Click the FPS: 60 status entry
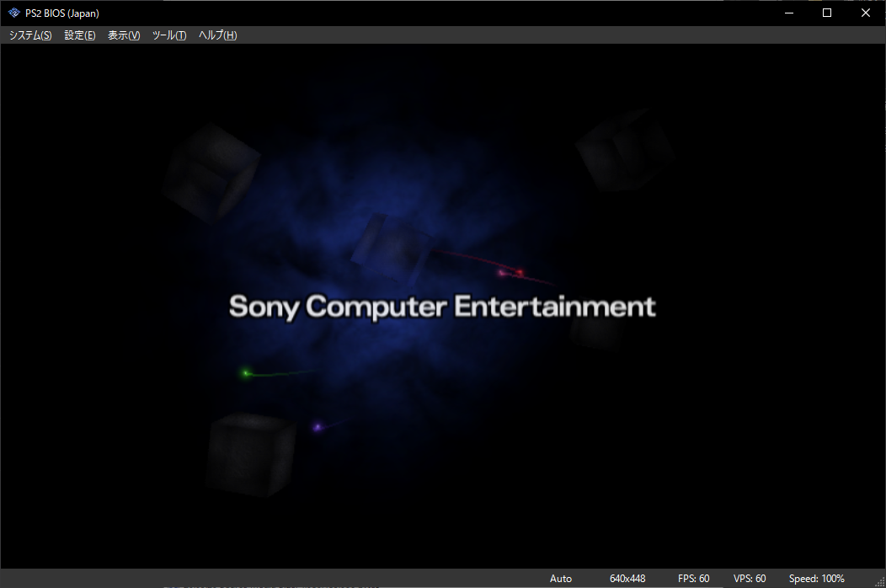Viewport: 886px width, 588px height. [x=693, y=579]
